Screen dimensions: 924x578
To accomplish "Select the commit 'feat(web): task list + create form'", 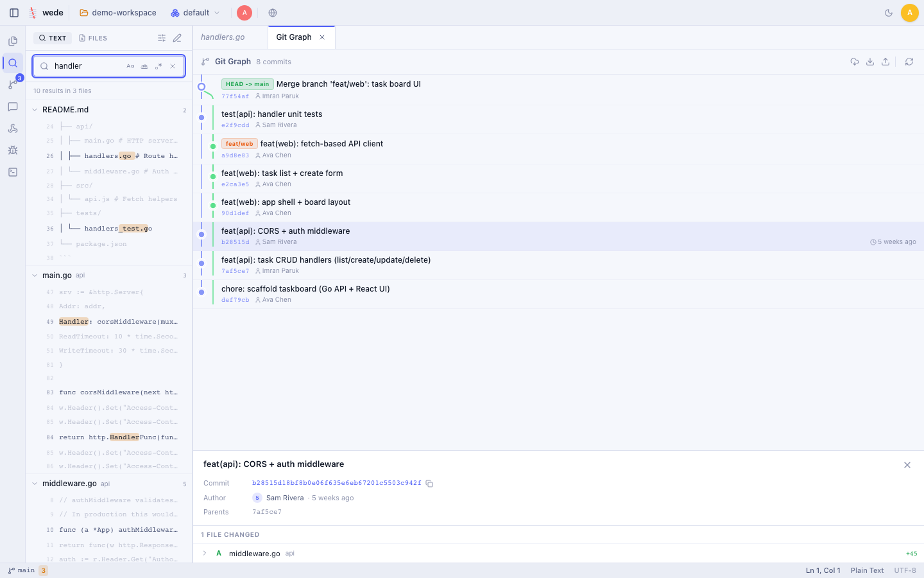I will click(x=558, y=179).
